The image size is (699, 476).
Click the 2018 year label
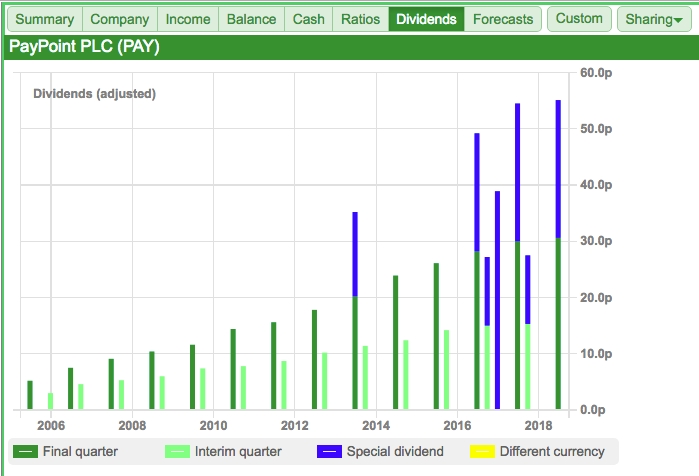pos(538,426)
